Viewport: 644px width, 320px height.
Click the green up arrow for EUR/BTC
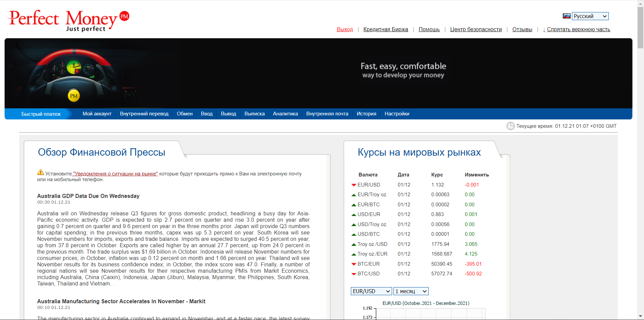click(354, 205)
